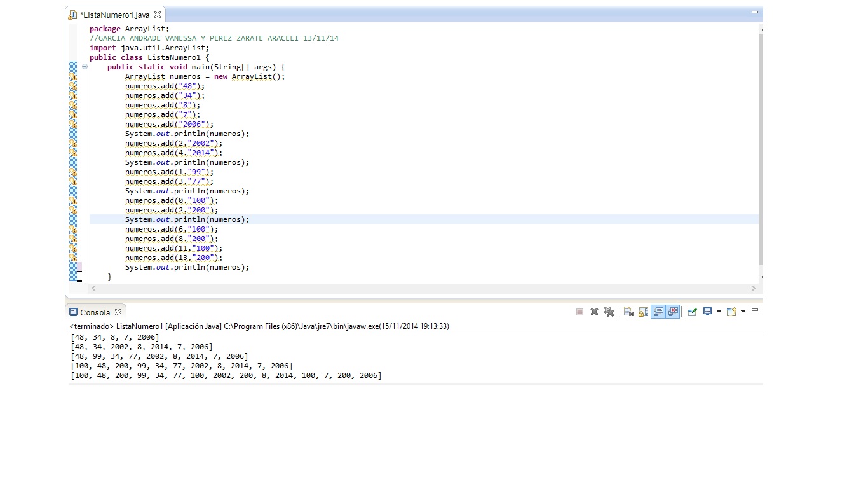Image resolution: width=868 pixels, height=498 pixels.
Task: Close the Consola view tab
Action: (x=118, y=312)
